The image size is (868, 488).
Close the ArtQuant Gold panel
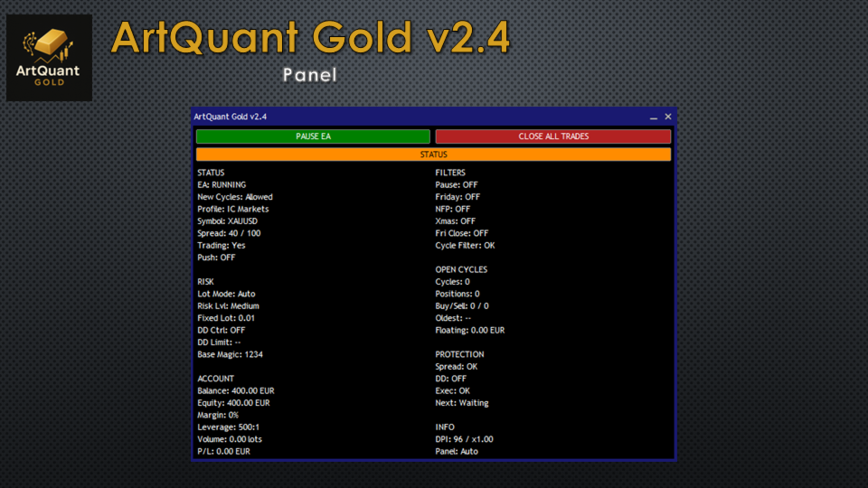(x=668, y=117)
